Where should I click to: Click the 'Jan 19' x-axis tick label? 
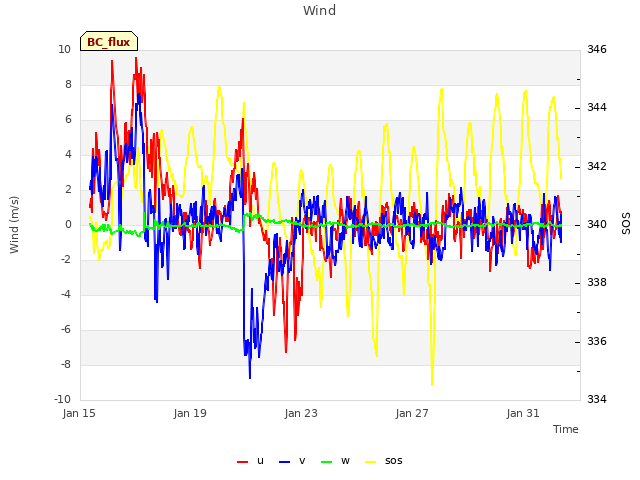tap(190, 413)
